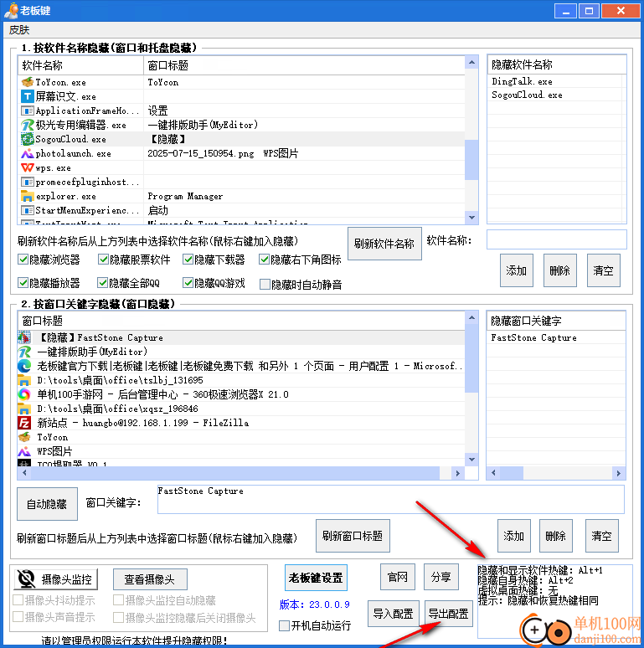Click the StartMenuExperience row icon
The width and height of the screenshot is (644, 648).
click(28, 210)
